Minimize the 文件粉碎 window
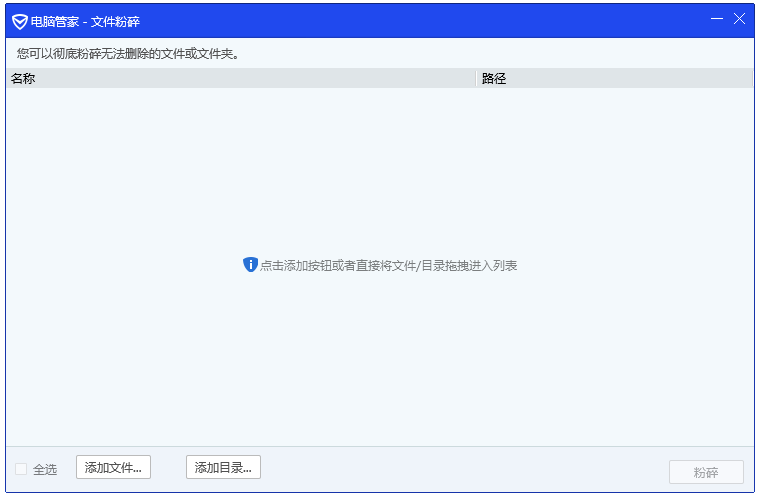The width and height of the screenshot is (759, 496). 717,19
